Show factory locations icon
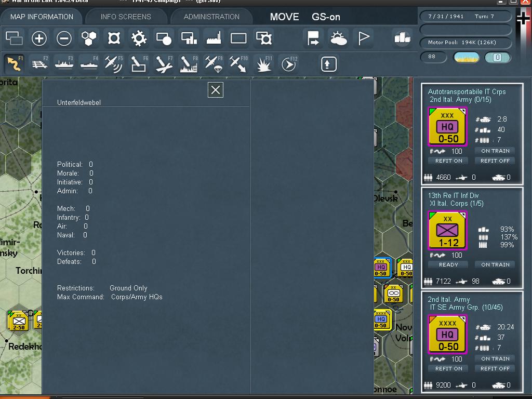532x399 pixels. [214, 38]
